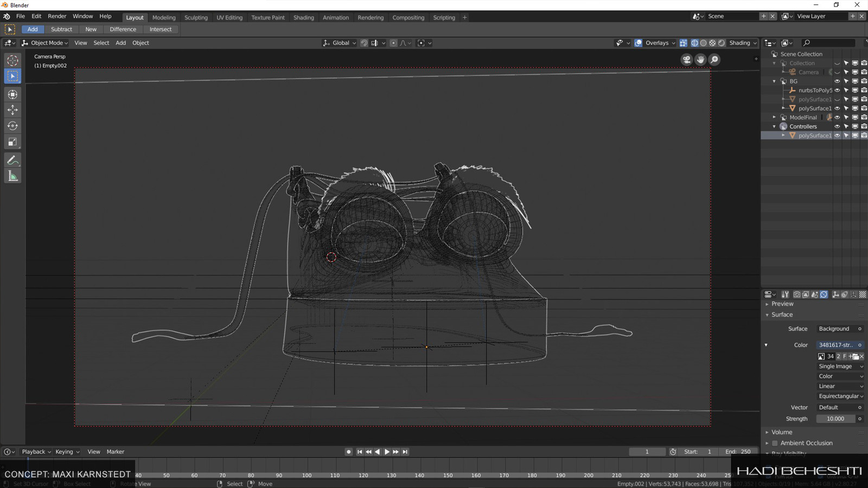The width and height of the screenshot is (868, 488).
Task: Click the Subtract selection mode button
Action: [61, 29]
